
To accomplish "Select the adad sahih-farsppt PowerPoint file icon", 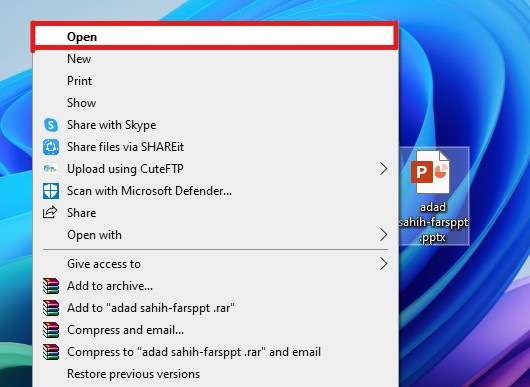I will click(x=430, y=172).
